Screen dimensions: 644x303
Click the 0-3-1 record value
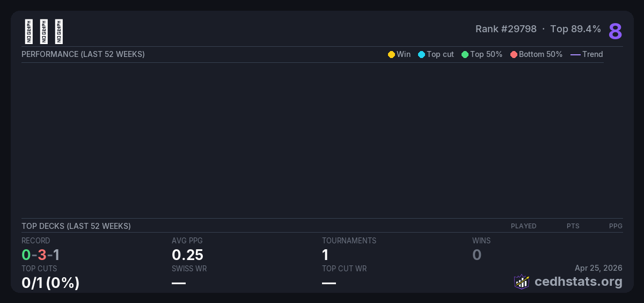click(x=40, y=255)
